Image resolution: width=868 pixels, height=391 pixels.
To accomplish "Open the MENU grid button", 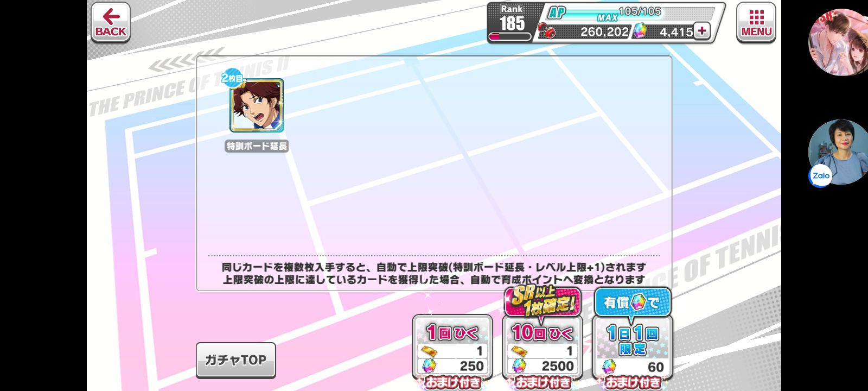I will click(756, 22).
